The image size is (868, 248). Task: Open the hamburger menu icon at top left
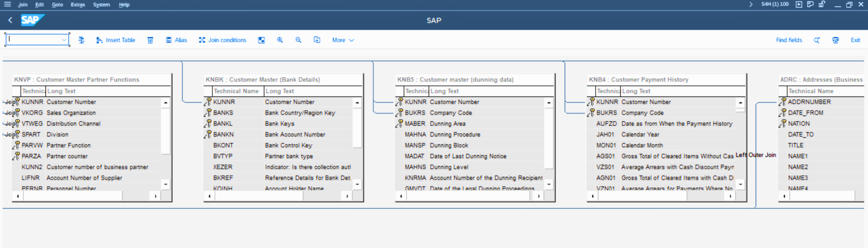click(7, 4)
